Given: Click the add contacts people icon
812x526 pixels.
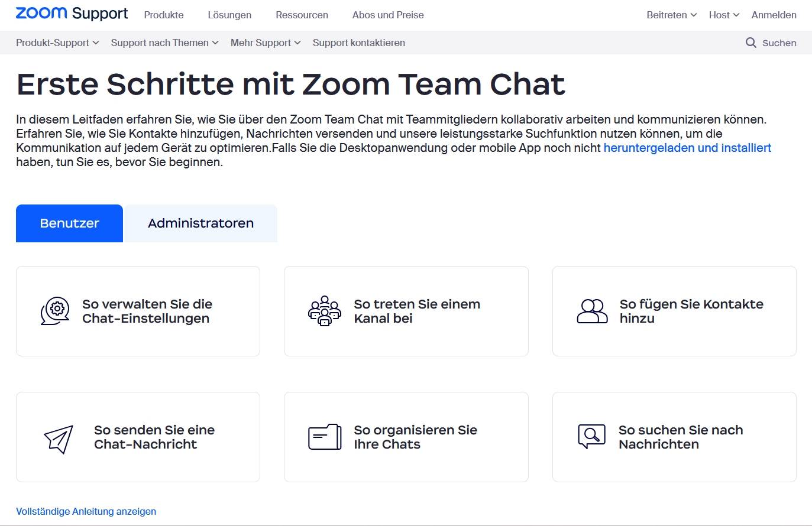Looking at the screenshot, I should pyautogui.click(x=592, y=311).
